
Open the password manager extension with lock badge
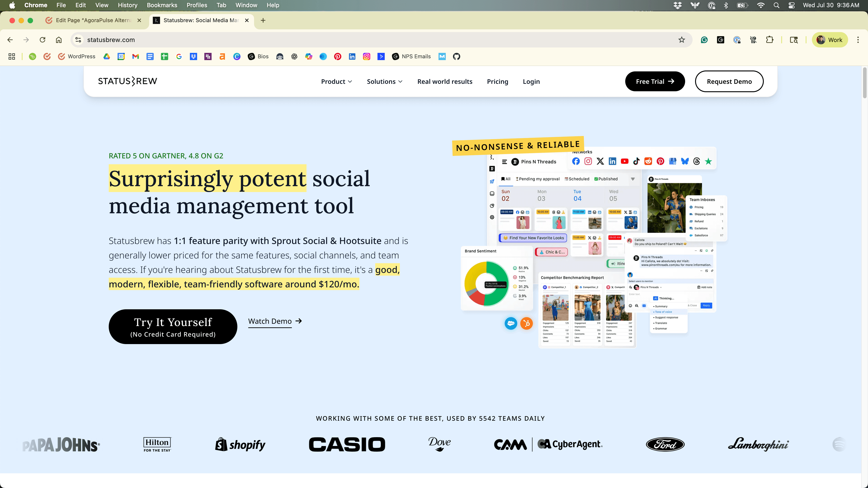coord(737,40)
